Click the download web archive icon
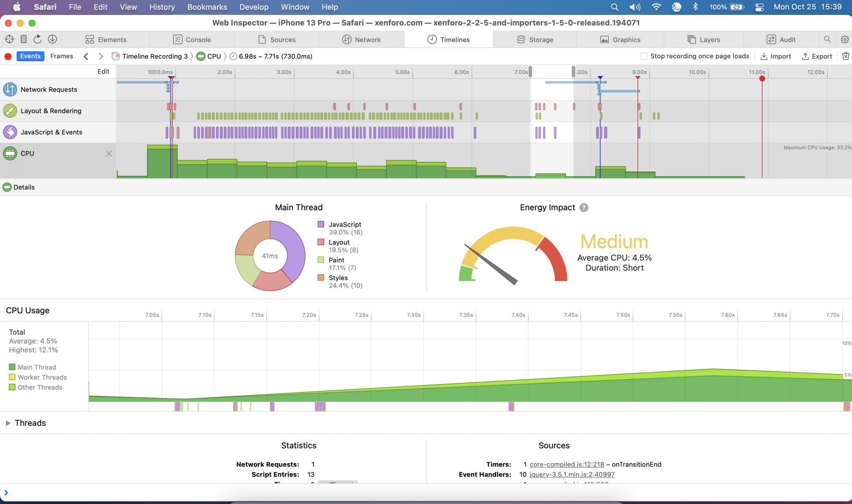 tap(52, 40)
